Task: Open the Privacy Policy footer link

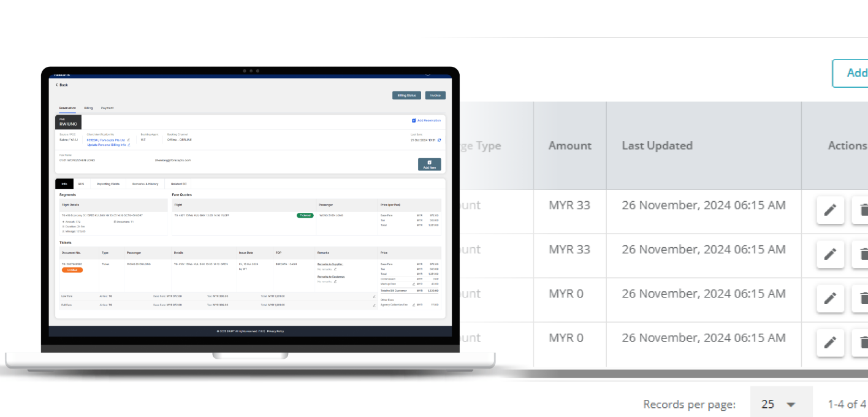Action: click(x=275, y=331)
